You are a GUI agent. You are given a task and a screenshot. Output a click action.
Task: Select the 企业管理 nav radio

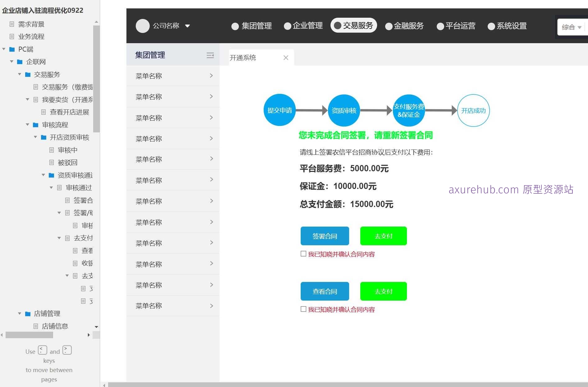pos(288,26)
